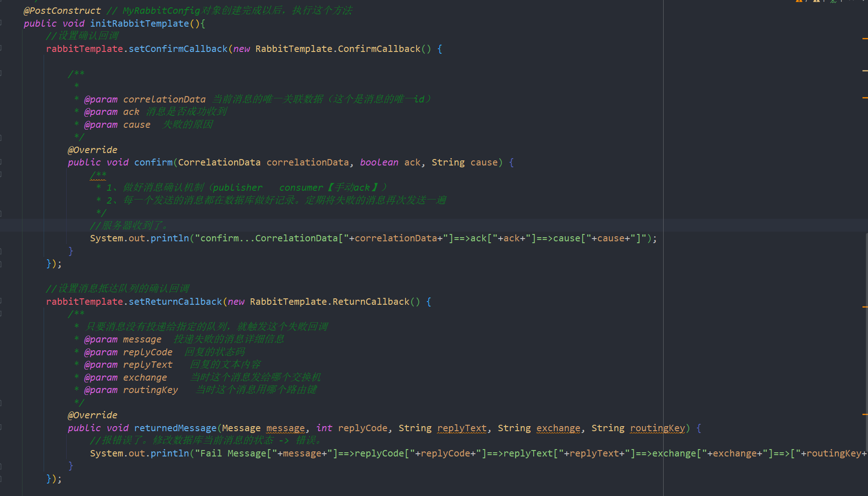Click setReturnCallback method call
Image resolution: width=868 pixels, height=496 pixels.
(x=175, y=302)
